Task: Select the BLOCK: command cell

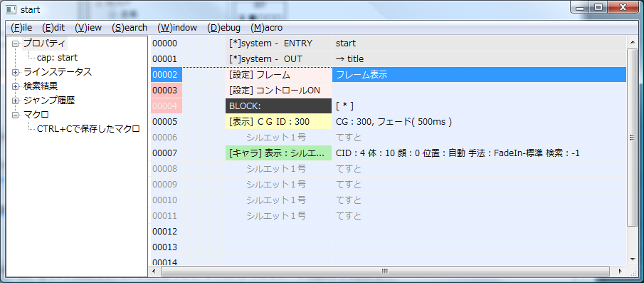Action: (278, 106)
